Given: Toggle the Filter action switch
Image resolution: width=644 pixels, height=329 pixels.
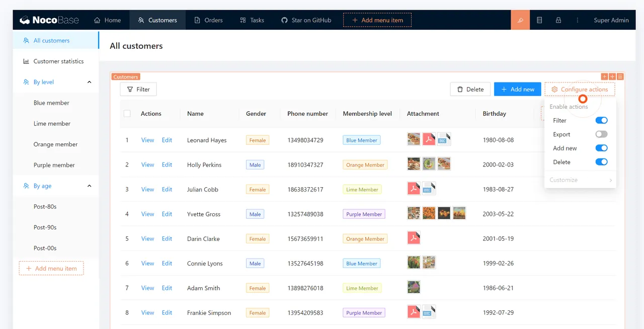Looking at the screenshot, I should 601,120.
